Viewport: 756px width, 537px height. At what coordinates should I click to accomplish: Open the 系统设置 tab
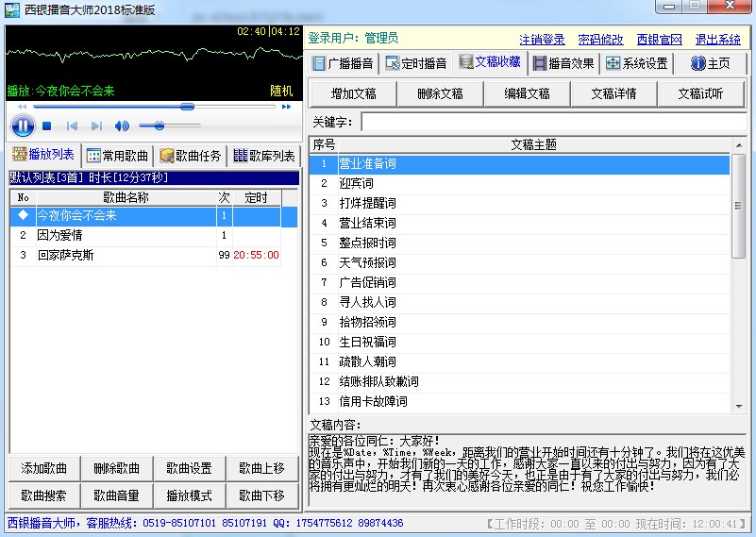pyautogui.click(x=637, y=64)
